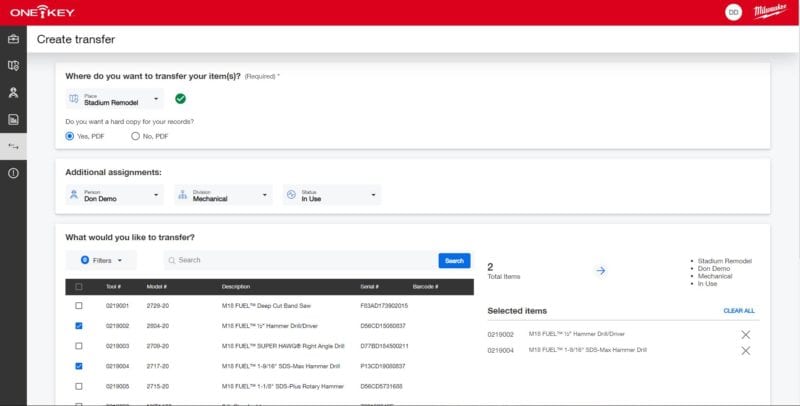The width and height of the screenshot is (800, 406).
Task: Click the person icon in Person field
Action: coord(74,195)
